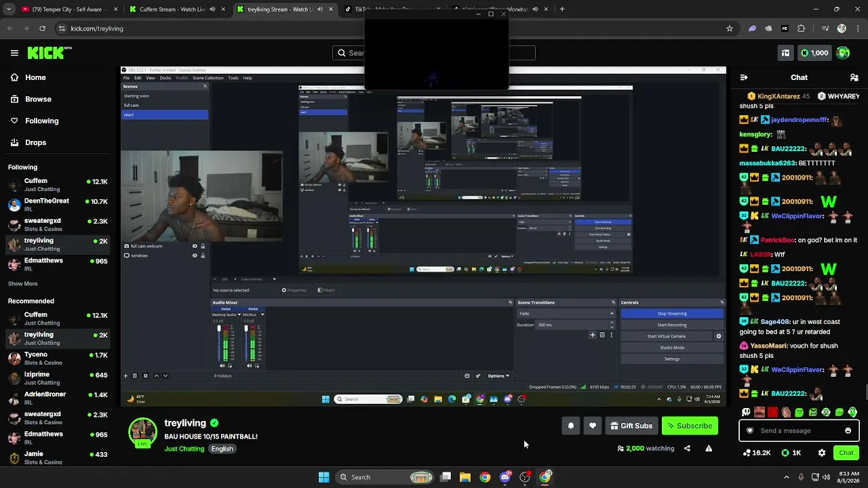Open chat users icon at chat header right
This screenshot has width=868, height=488.
tap(854, 77)
